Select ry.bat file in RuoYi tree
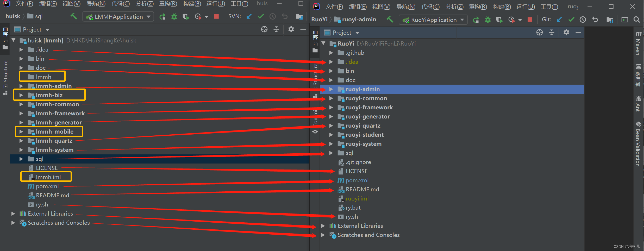The width and height of the screenshot is (644, 251). click(353, 208)
